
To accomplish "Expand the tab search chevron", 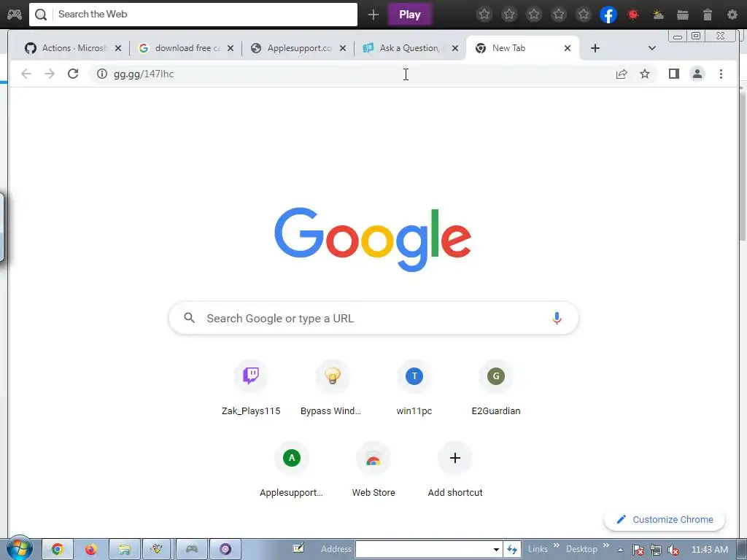I will (x=652, y=48).
